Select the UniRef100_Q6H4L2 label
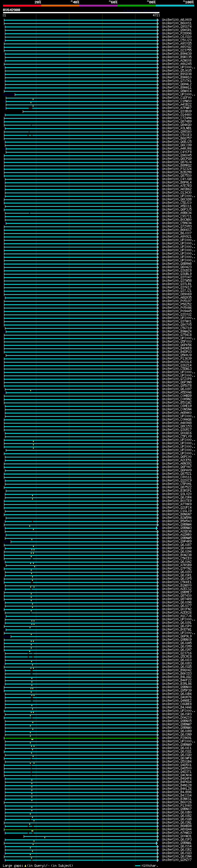 pos(176,84)
